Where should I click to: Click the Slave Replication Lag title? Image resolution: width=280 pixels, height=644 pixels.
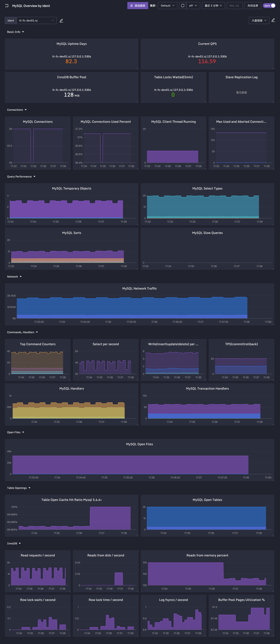click(x=241, y=77)
